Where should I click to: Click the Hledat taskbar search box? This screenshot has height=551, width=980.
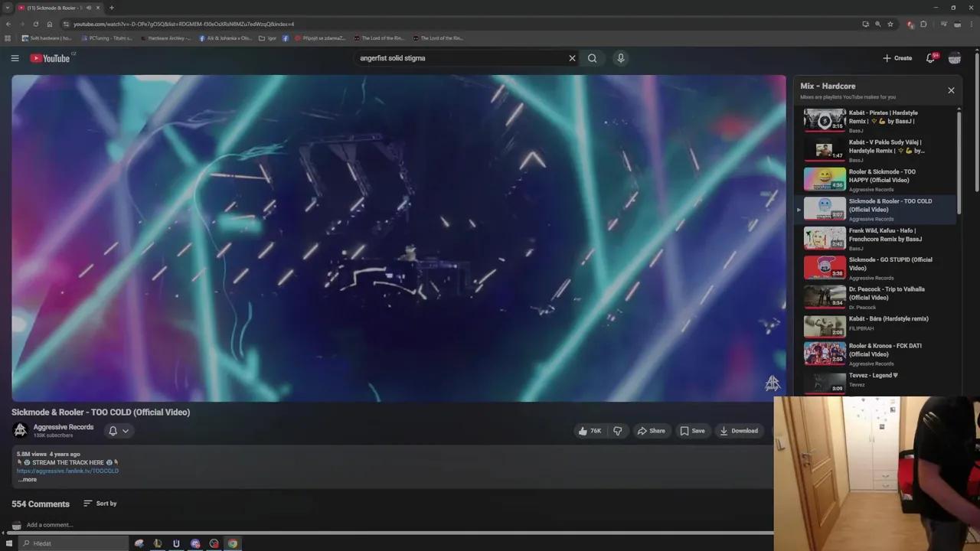[x=73, y=543]
